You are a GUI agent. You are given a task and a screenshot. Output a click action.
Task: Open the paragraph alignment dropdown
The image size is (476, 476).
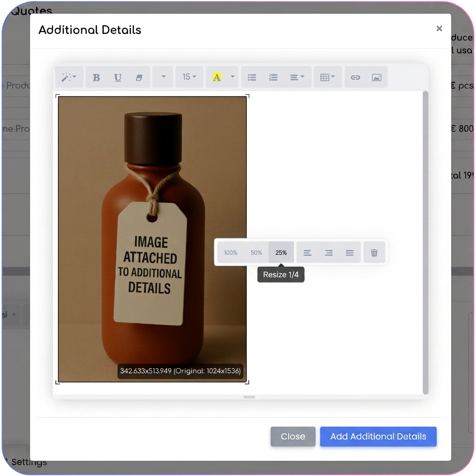tap(297, 77)
